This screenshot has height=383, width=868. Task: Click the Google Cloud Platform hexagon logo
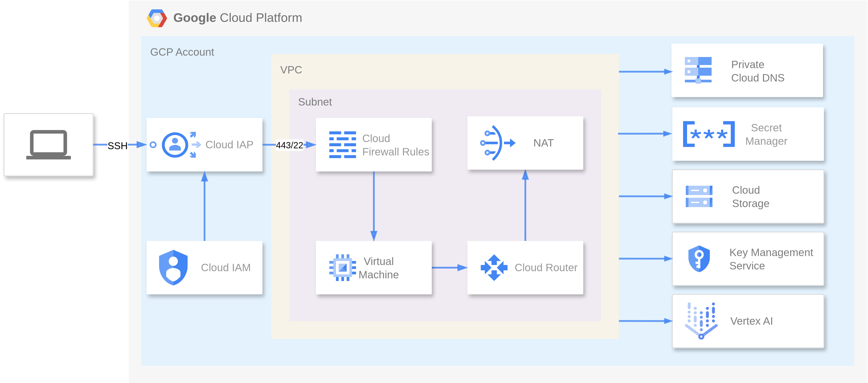tap(157, 18)
